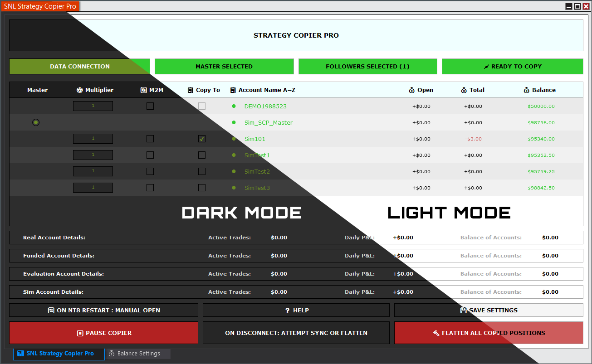Click the green status dot beside DEMO1988523

click(x=234, y=106)
